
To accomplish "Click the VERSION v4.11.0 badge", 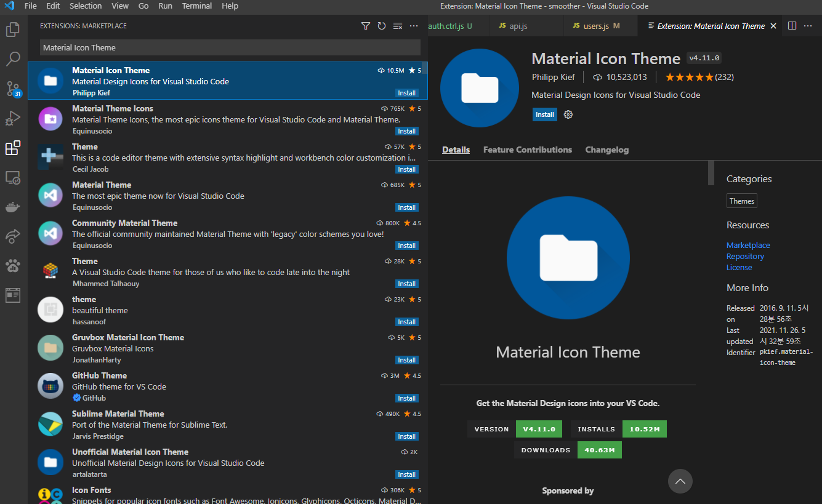I will tap(515, 429).
